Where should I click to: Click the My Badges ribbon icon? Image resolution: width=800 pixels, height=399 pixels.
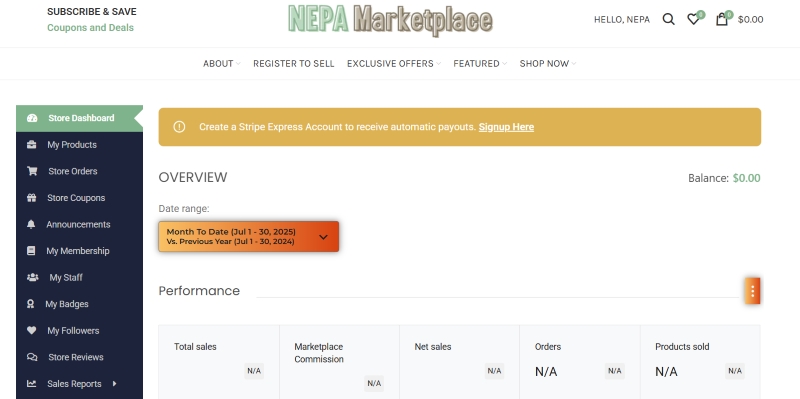tap(31, 304)
